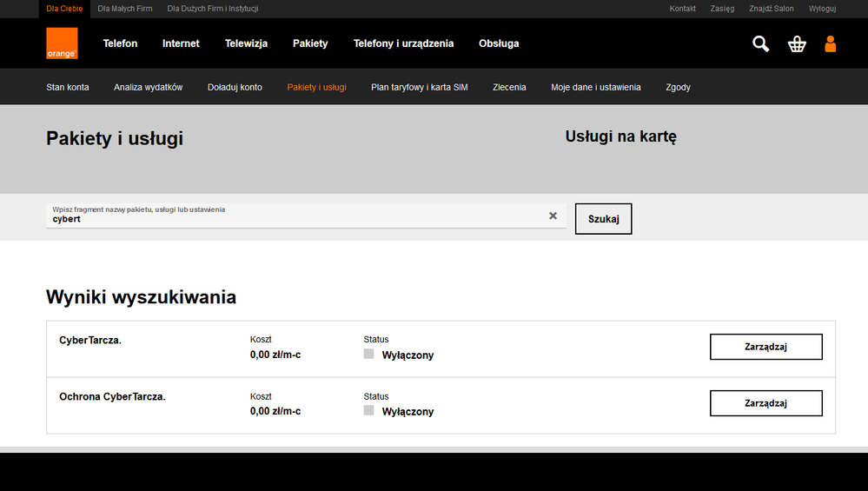Viewport: 868px width, 491px height.
Task: Switch to Stan konta tab
Action: [x=68, y=87]
